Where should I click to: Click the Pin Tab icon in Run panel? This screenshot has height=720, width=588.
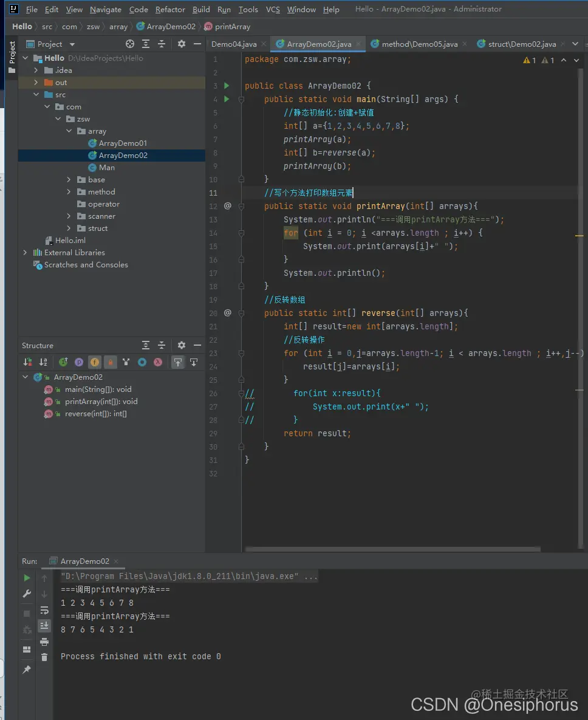(x=27, y=670)
